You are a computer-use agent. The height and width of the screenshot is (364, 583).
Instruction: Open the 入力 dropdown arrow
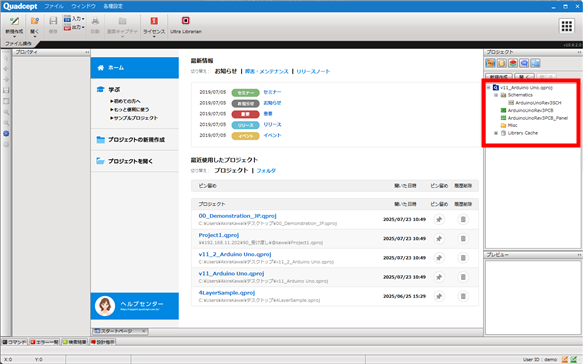(83, 19)
